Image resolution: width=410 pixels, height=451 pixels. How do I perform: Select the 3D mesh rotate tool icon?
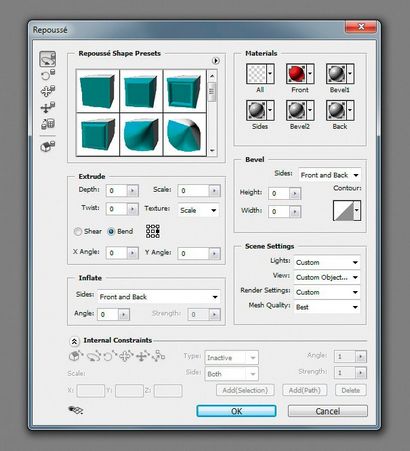tap(48, 59)
